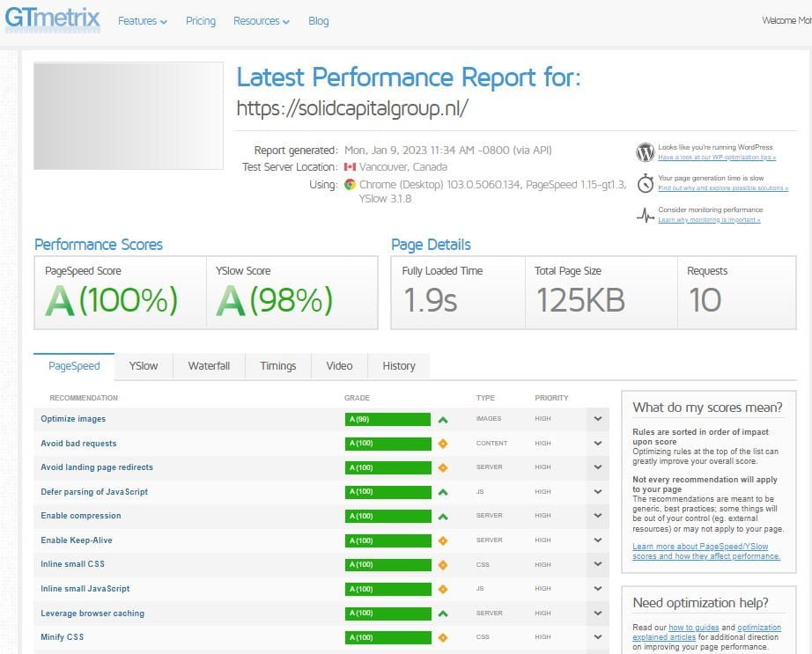Open the Waterfall tab
Image resolution: width=812 pixels, height=654 pixels.
[x=209, y=366]
